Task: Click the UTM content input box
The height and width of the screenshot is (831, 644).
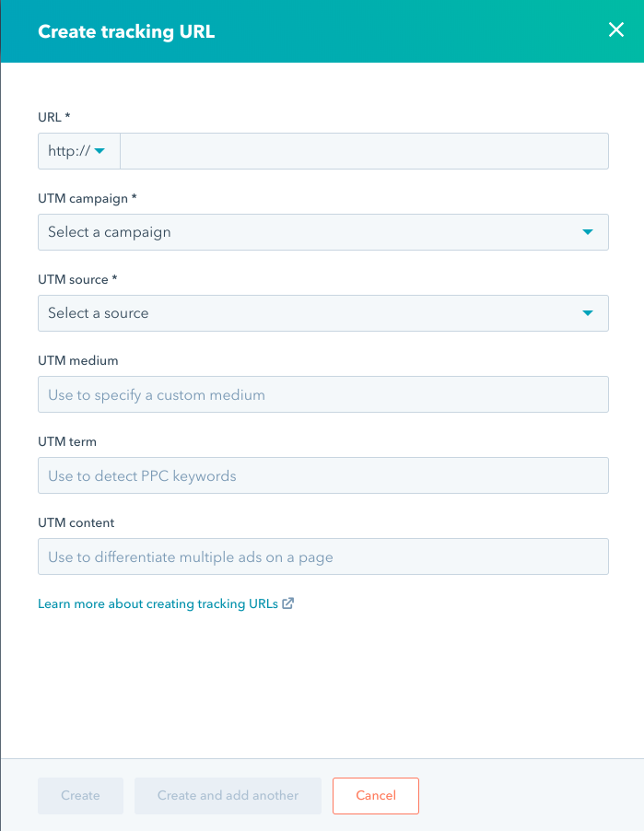Action: pyautogui.click(x=322, y=556)
